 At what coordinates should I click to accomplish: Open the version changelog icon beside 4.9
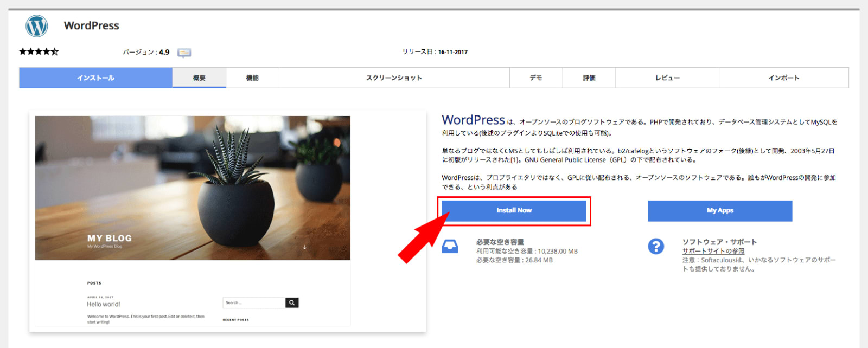[184, 53]
